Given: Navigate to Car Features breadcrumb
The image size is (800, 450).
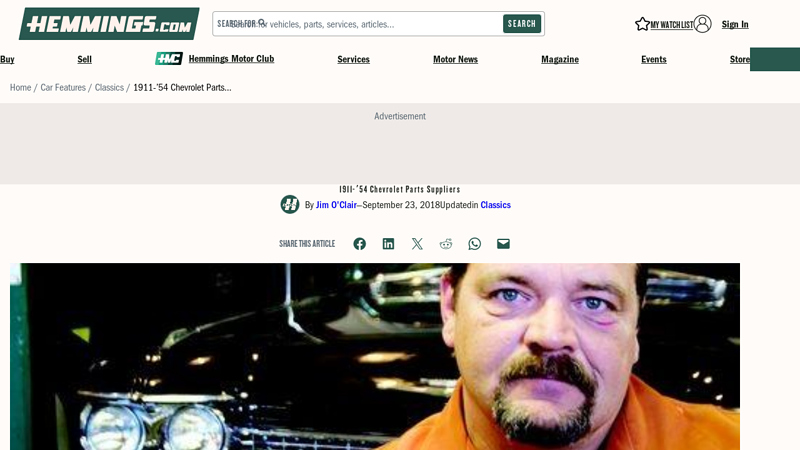Looking at the screenshot, I should point(63,88).
